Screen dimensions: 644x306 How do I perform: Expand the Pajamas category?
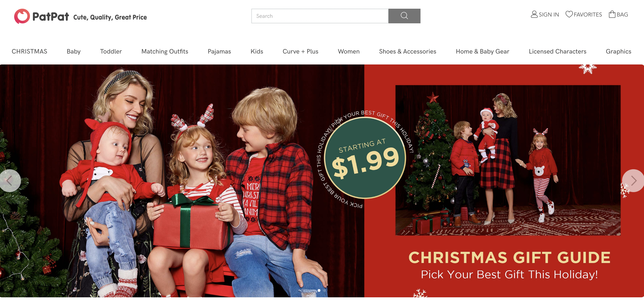tap(219, 51)
